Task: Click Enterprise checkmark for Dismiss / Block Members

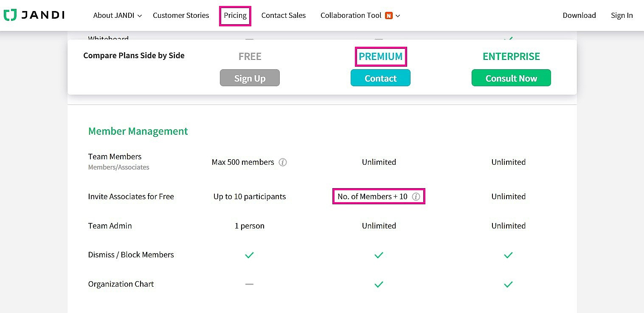Action: (508, 255)
